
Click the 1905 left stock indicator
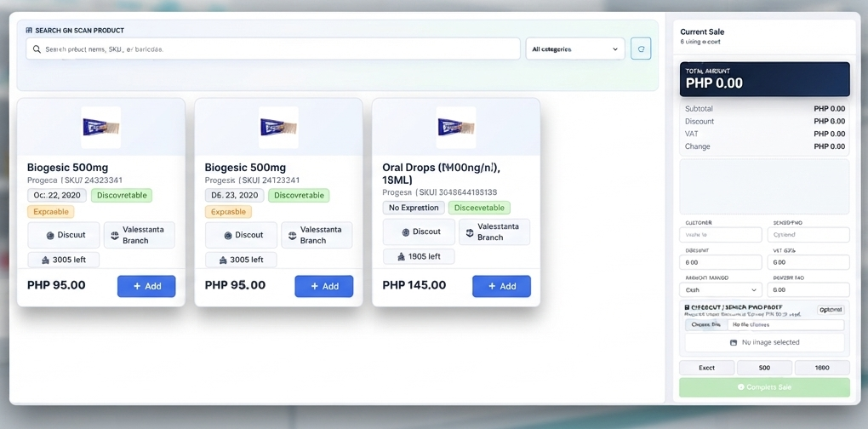click(419, 256)
